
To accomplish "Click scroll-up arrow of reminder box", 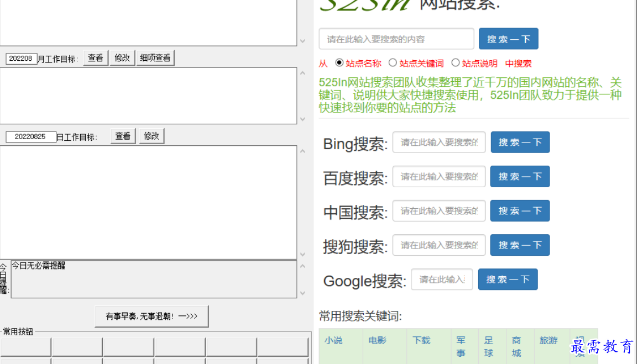I will coord(303,266).
